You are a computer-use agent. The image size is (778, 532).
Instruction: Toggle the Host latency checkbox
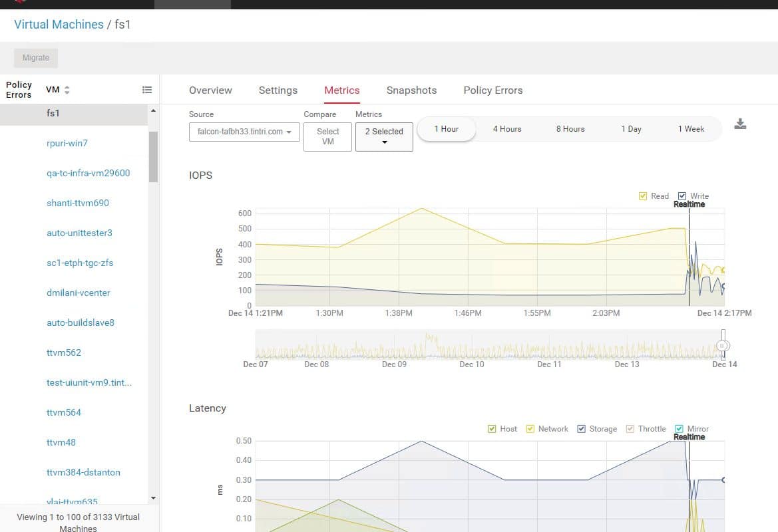coord(492,429)
